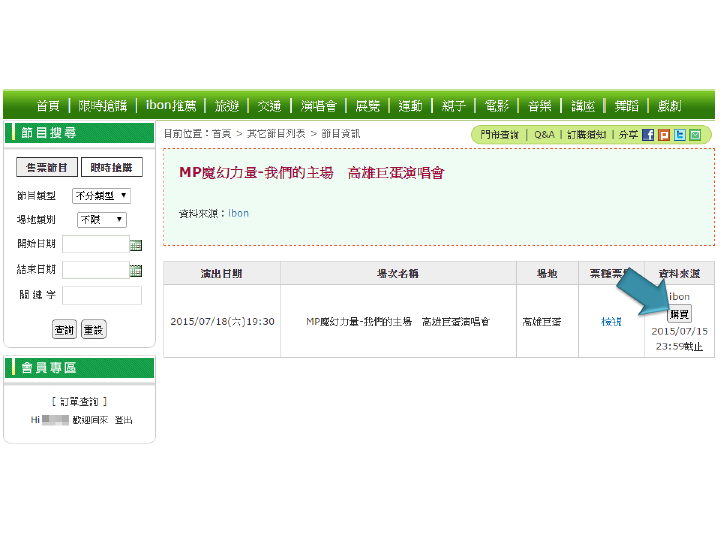
Task: Expand the 場地類別 dropdown
Action: (x=102, y=220)
